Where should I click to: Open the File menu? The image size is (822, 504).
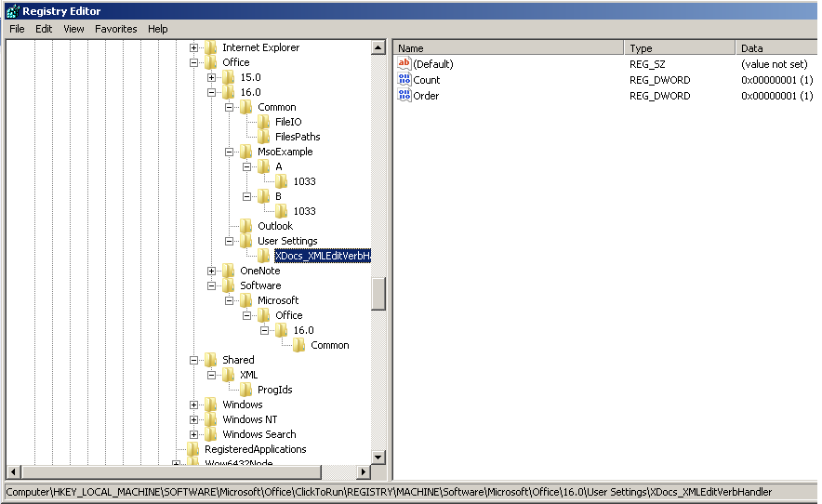(17, 29)
